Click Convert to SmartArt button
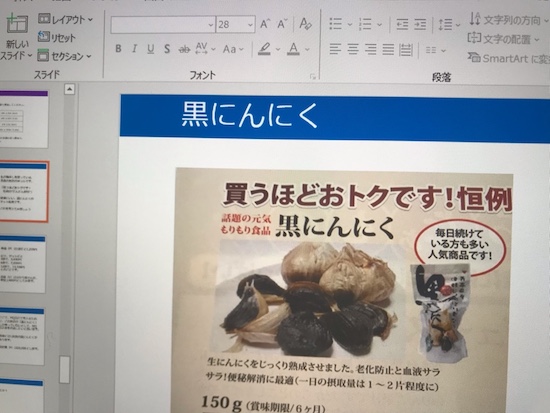 click(x=509, y=58)
